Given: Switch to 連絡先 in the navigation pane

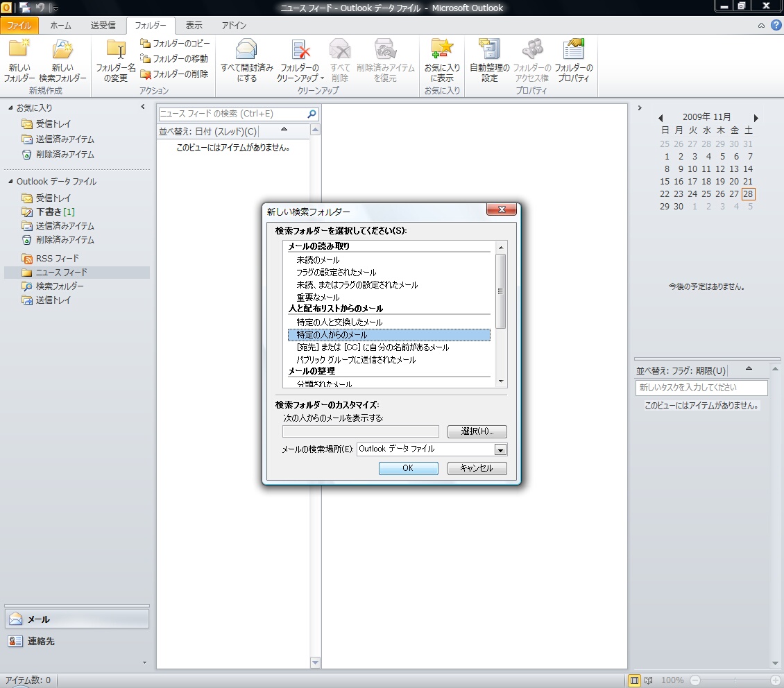Looking at the screenshot, I should (76, 641).
